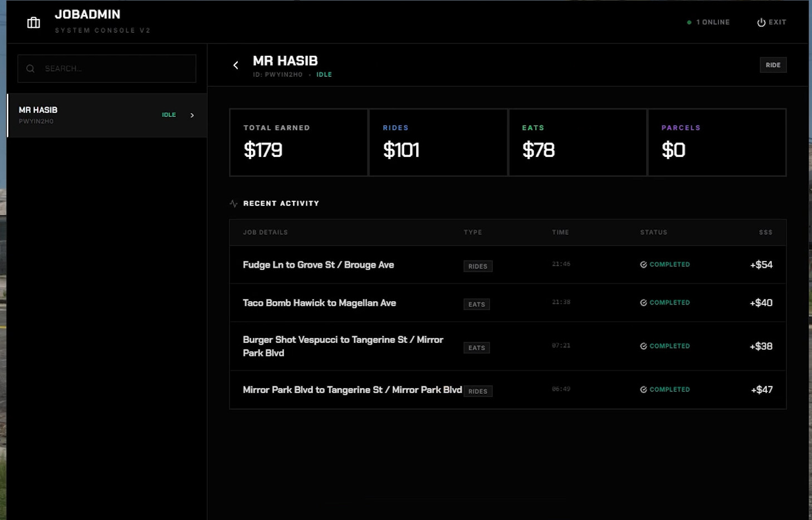Click the completed checkmark on Burger Shot row
Image resolution: width=812 pixels, height=520 pixels.
[643, 346]
